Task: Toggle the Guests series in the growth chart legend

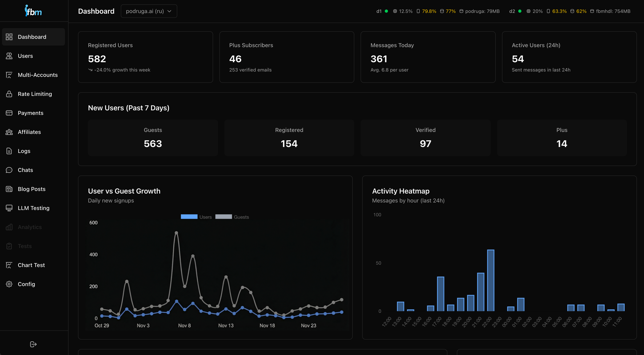Action: 232,217
